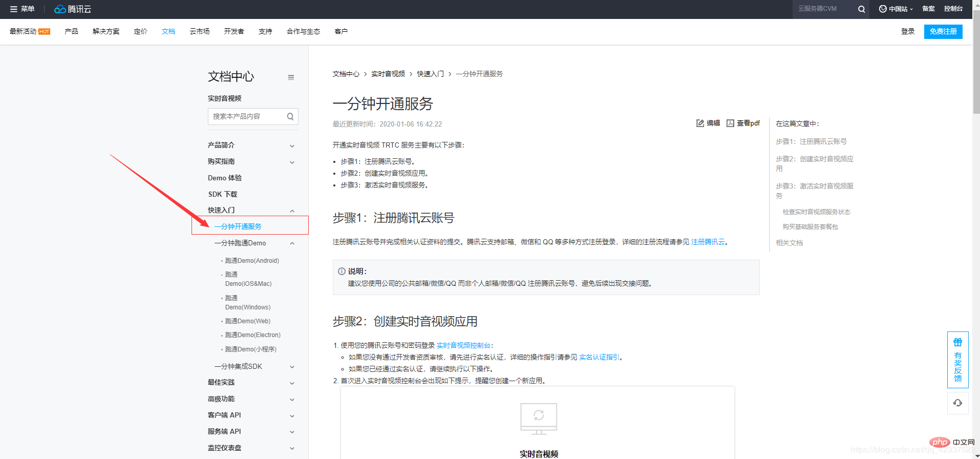Select 一分钟开通服务 in sidebar
980x459 pixels.
click(x=238, y=226)
